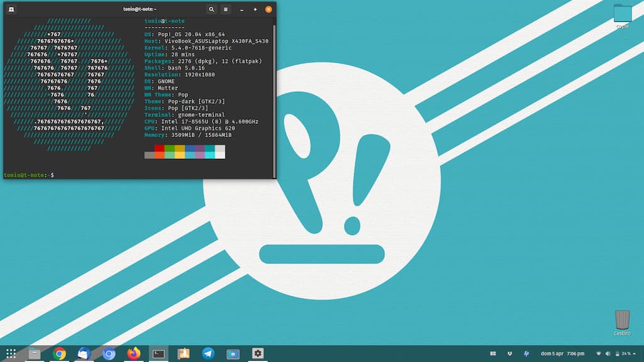
Task: Launch Firefox from the dock
Action: 132,354
